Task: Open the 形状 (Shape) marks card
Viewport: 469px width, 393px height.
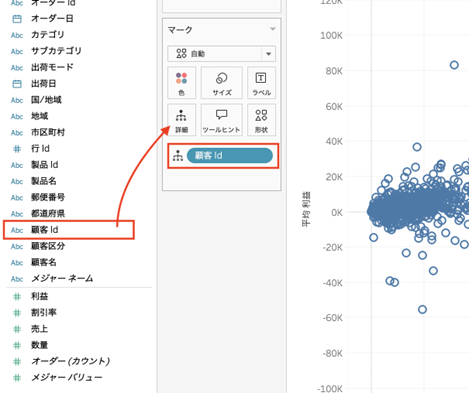Action: (261, 120)
